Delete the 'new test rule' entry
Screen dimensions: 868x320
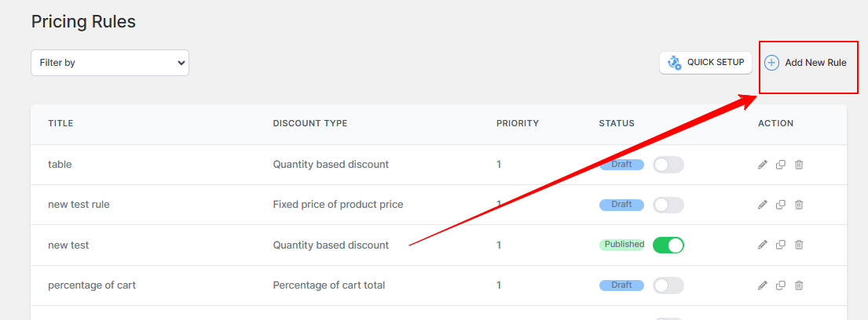coord(799,205)
